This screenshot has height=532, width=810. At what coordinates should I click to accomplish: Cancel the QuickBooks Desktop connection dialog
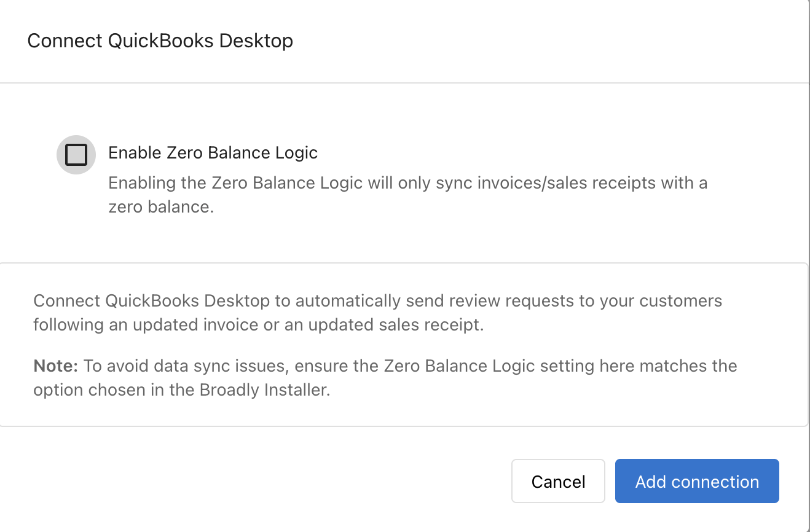click(x=558, y=481)
